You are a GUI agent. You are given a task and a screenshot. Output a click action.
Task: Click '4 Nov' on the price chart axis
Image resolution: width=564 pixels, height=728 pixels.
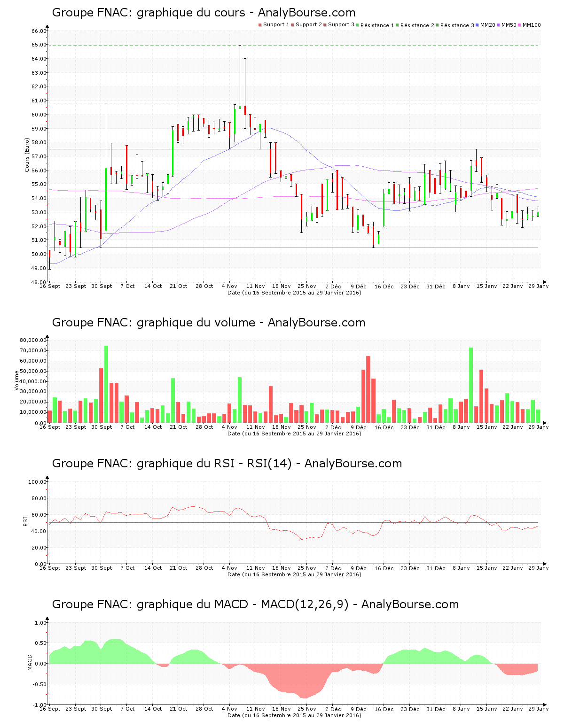(229, 286)
